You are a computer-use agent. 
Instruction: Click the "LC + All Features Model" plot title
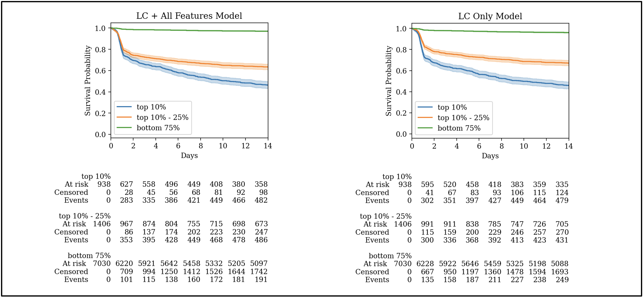pyautogui.click(x=189, y=16)
